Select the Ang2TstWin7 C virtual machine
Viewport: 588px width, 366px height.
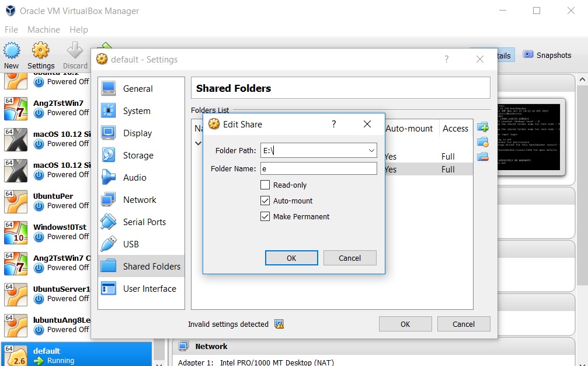coord(46,263)
